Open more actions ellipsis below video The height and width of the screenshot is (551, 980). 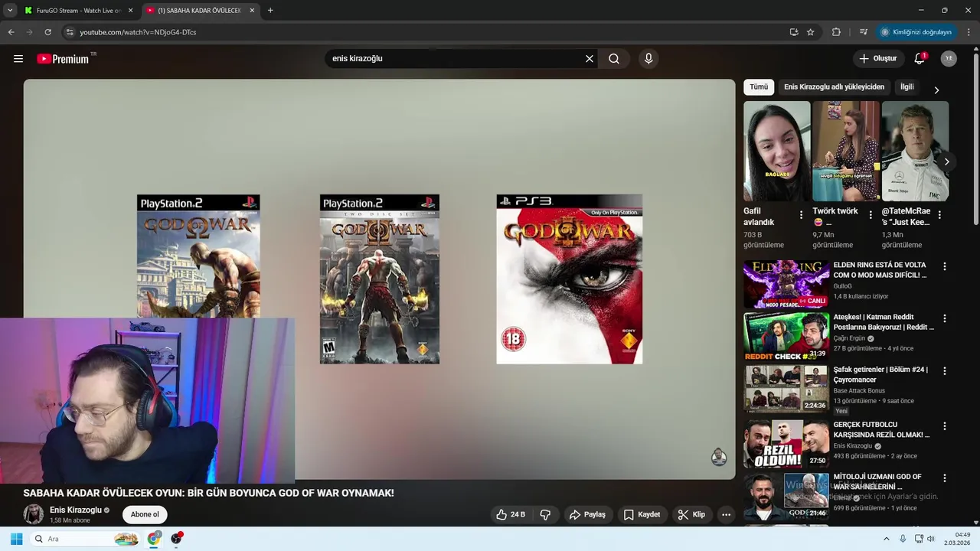[x=726, y=514]
